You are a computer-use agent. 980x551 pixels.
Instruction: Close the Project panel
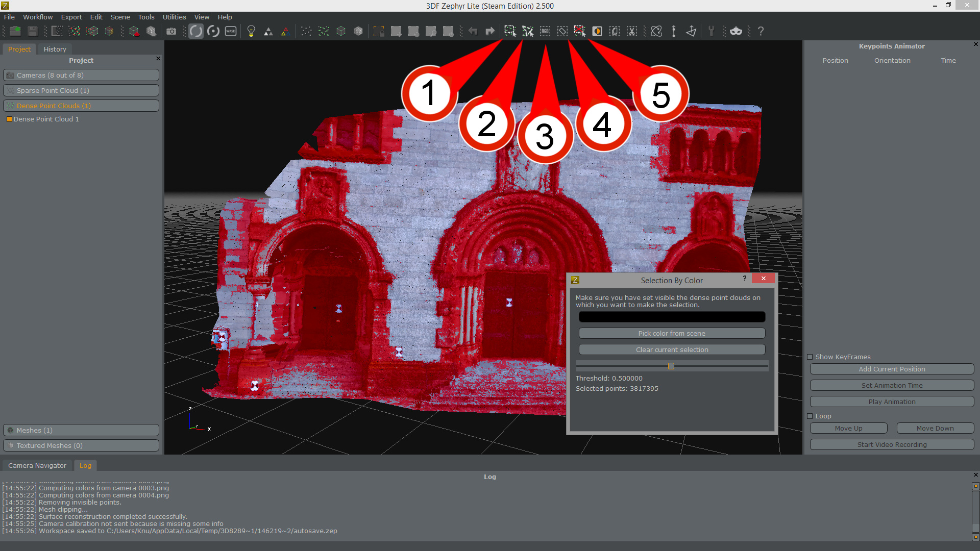(158, 59)
